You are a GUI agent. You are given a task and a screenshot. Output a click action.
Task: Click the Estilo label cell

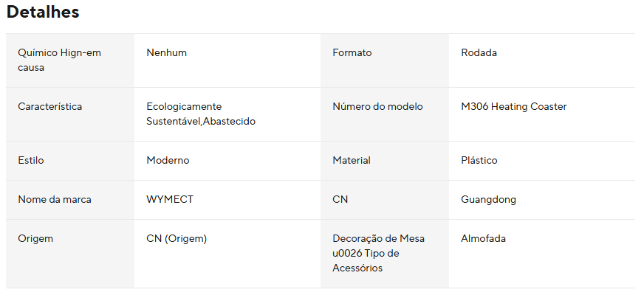click(30, 160)
